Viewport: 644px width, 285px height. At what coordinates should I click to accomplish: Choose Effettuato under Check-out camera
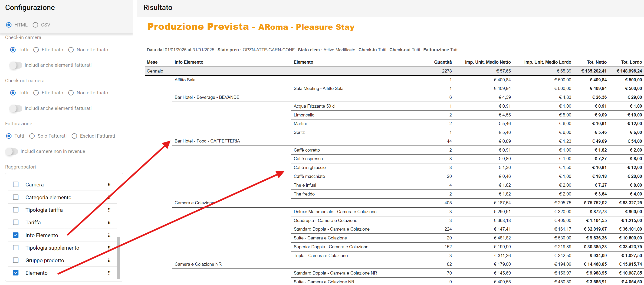click(36, 93)
